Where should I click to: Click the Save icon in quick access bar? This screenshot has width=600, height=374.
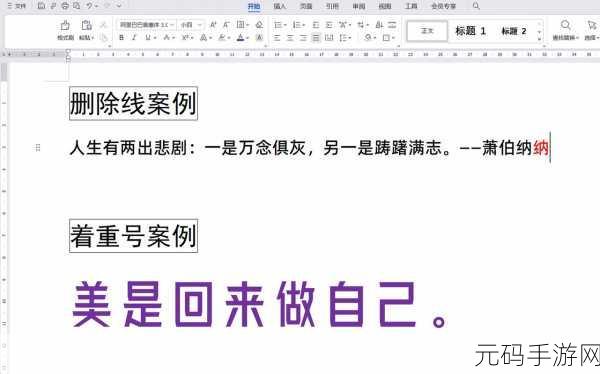[x=41, y=6]
